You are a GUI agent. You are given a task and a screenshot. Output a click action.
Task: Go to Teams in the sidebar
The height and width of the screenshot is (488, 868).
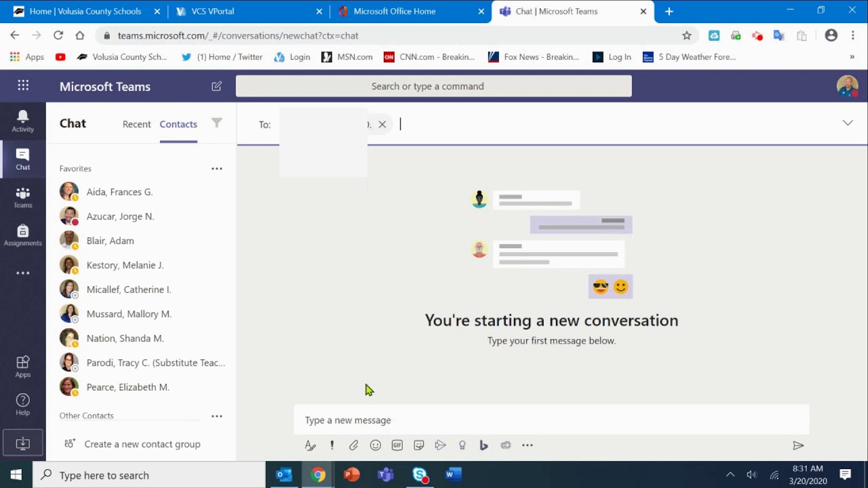pos(22,197)
